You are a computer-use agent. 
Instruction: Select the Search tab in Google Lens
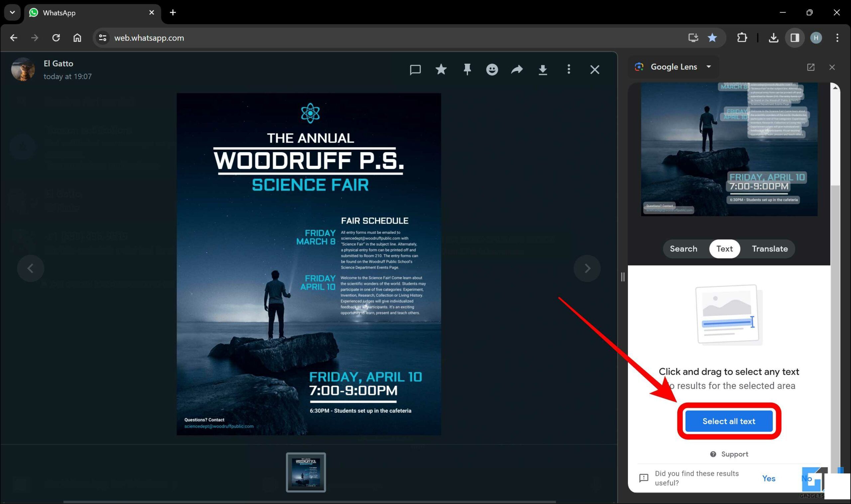(x=683, y=249)
